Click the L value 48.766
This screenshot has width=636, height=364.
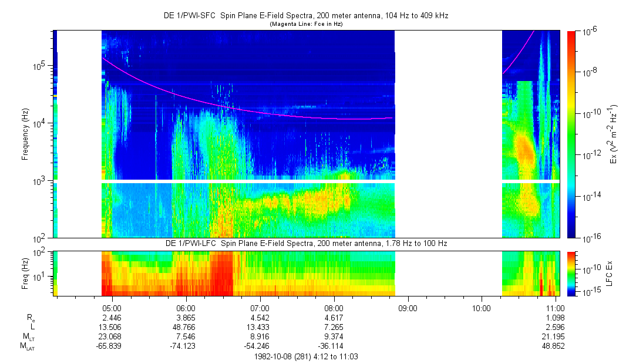(x=186, y=326)
